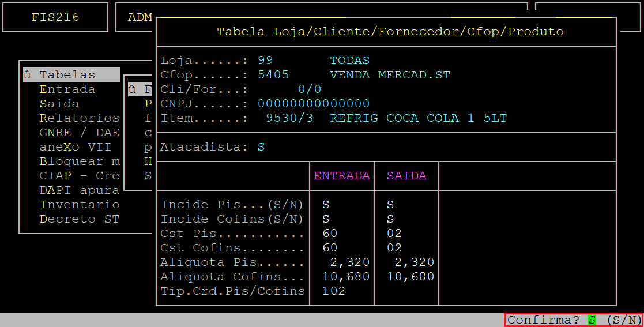The height and width of the screenshot is (327, 644).
Task: Click the Confirma S/N prompt field
Action: pos(592,320)
